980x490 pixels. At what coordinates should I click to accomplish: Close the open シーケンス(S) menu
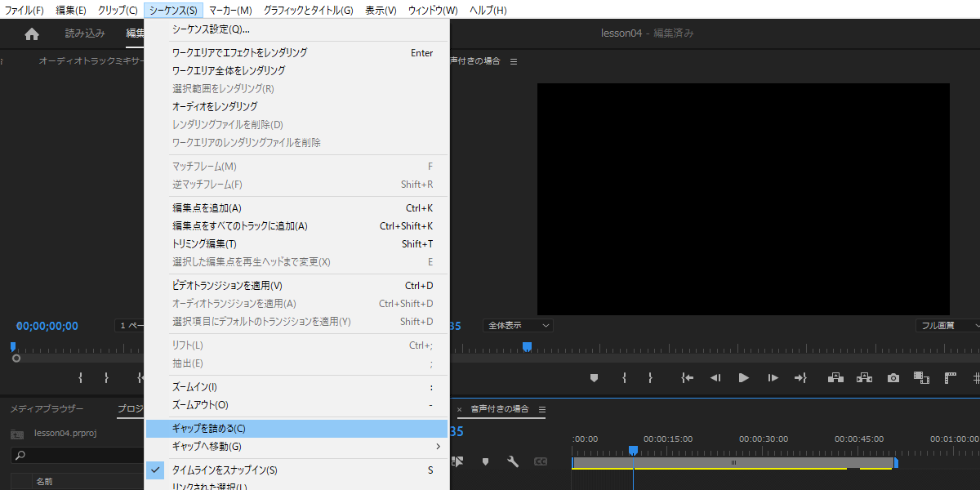(173, 10)
